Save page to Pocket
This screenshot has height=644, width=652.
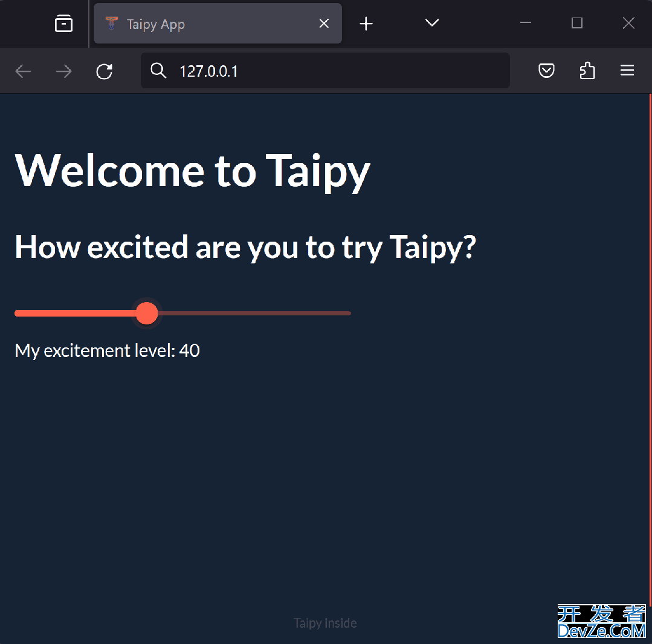(x=546, y=71)
